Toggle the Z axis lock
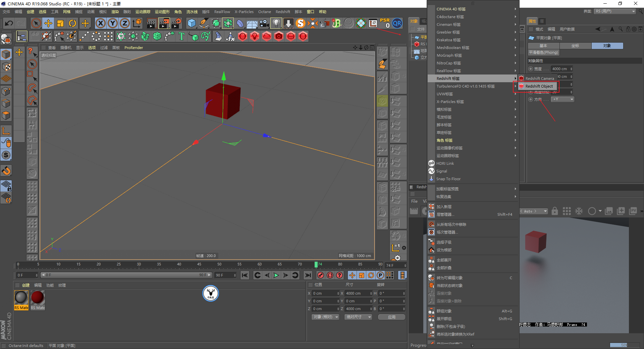Screen dimensions: 644x349 click(x=125, y=23)
